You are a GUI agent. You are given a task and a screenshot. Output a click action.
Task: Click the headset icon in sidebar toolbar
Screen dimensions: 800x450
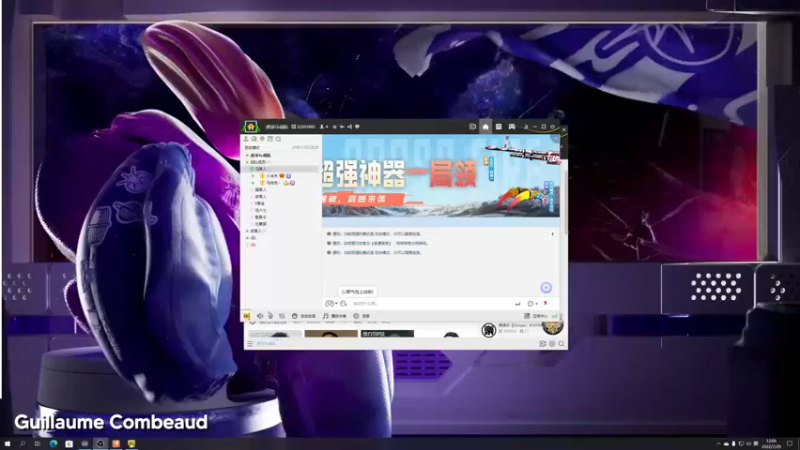coord(254,139)
